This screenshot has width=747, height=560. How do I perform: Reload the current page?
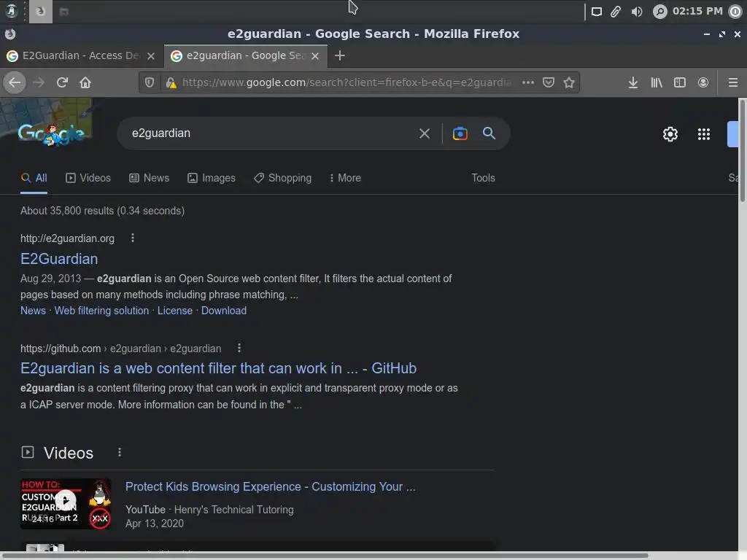tap(62, 82)
